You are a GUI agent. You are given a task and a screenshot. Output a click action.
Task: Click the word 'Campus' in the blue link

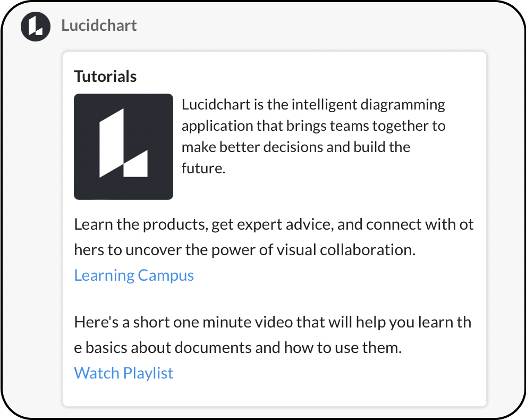(x=166, y=275)
